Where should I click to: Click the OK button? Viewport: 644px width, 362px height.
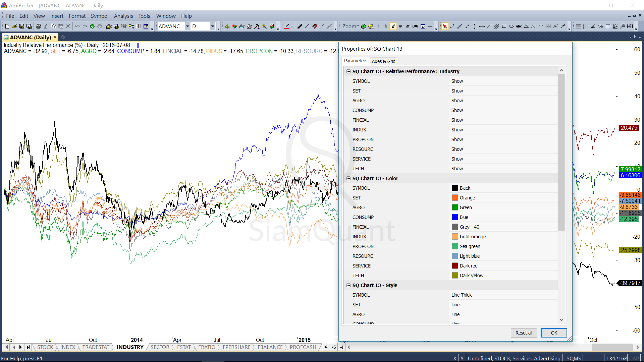554,333
